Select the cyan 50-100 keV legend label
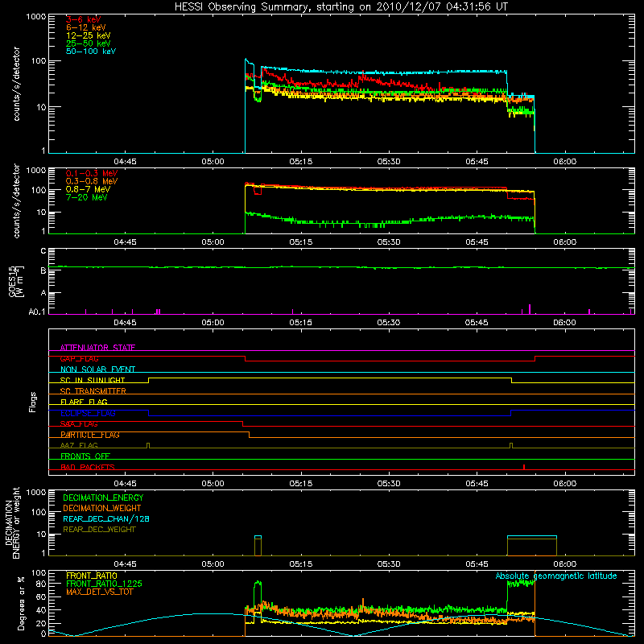 91,52
